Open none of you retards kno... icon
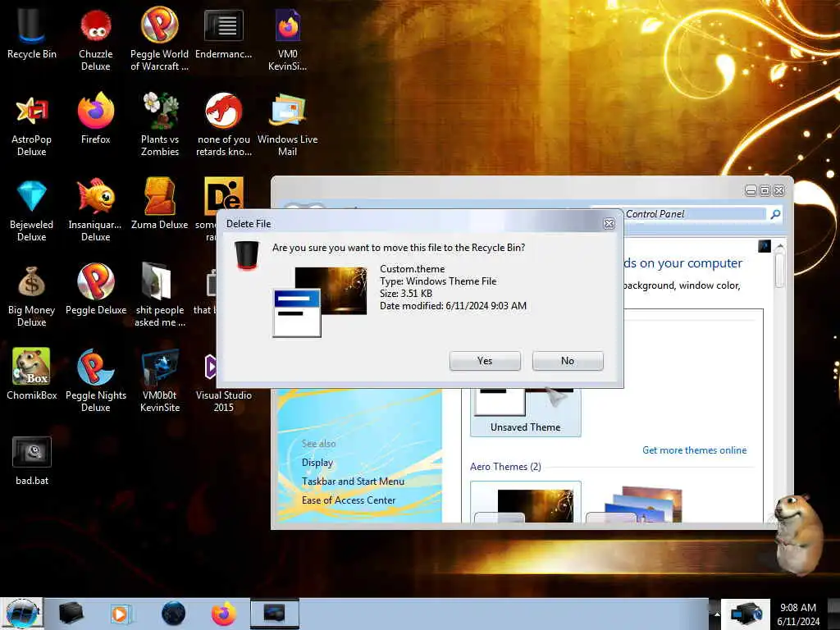The height and width of the screenshot is (630, 840). (x=223, y=125)
